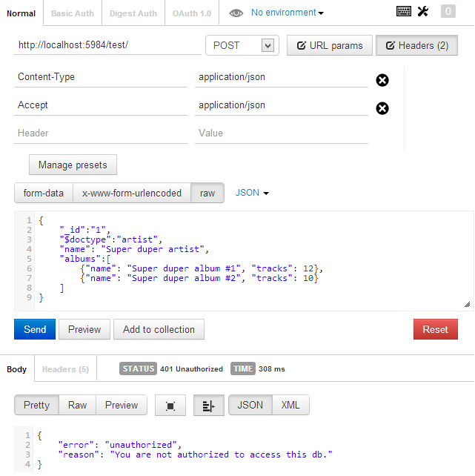
Task: Remove the Accept header row
Action: (382, 108)
